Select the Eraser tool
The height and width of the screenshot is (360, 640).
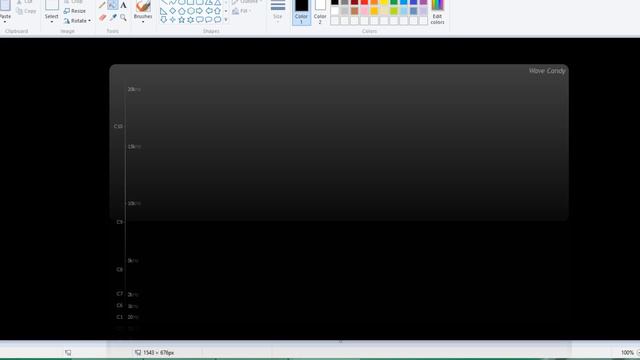click(x=102, y=18)
